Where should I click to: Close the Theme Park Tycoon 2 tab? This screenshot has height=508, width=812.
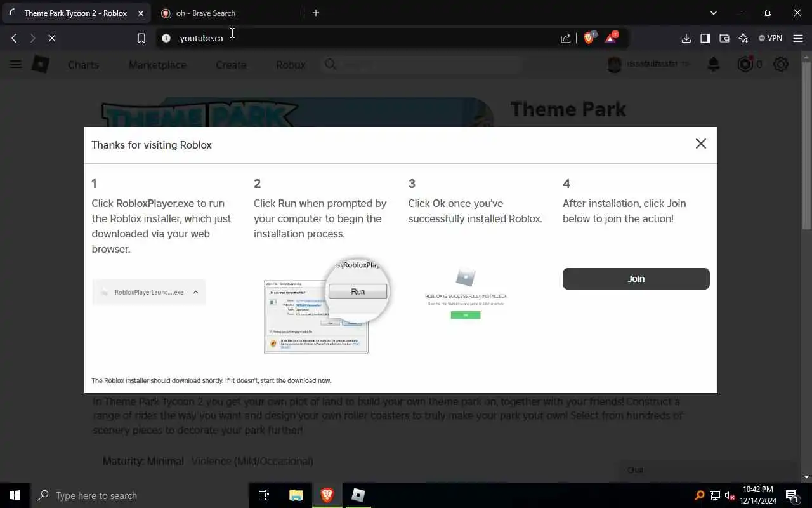pos(140,13)
